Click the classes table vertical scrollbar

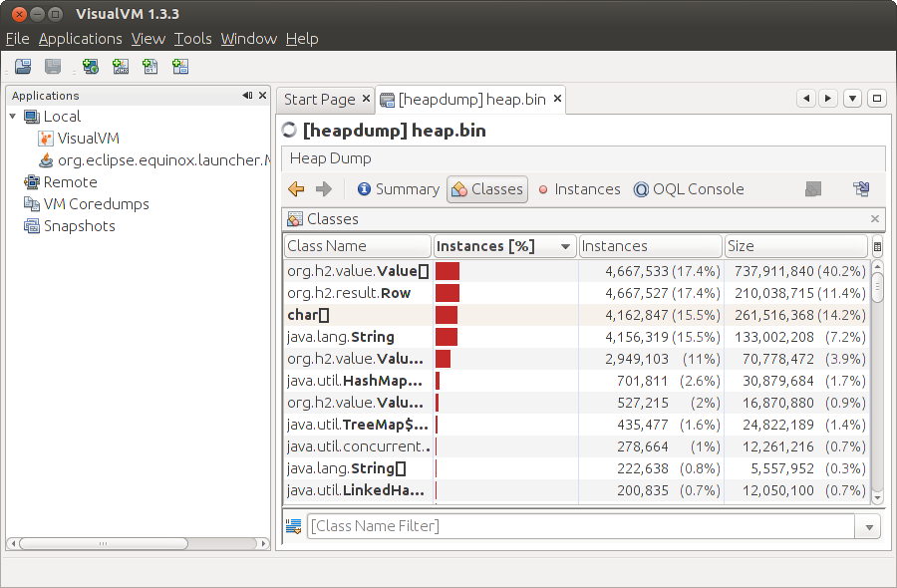[x=877, y=288]
